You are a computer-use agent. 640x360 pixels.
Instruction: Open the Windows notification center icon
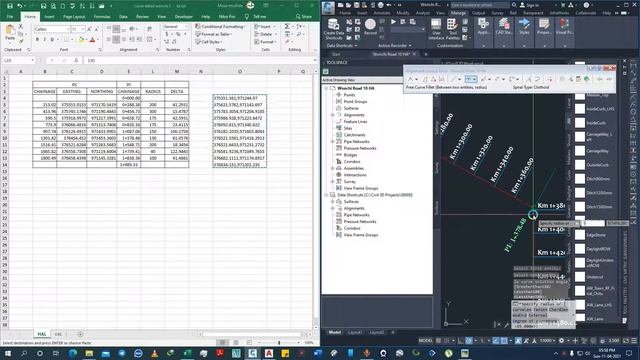tap(629, 353)
